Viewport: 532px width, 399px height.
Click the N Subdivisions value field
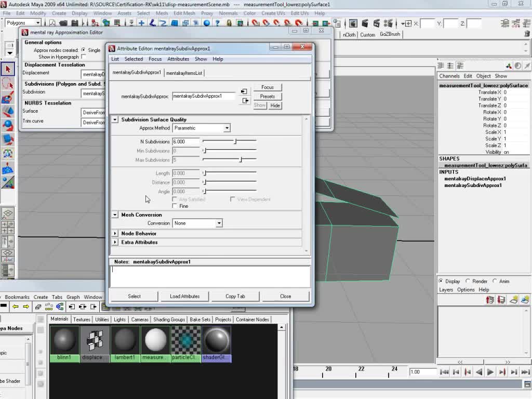(185, 141)
